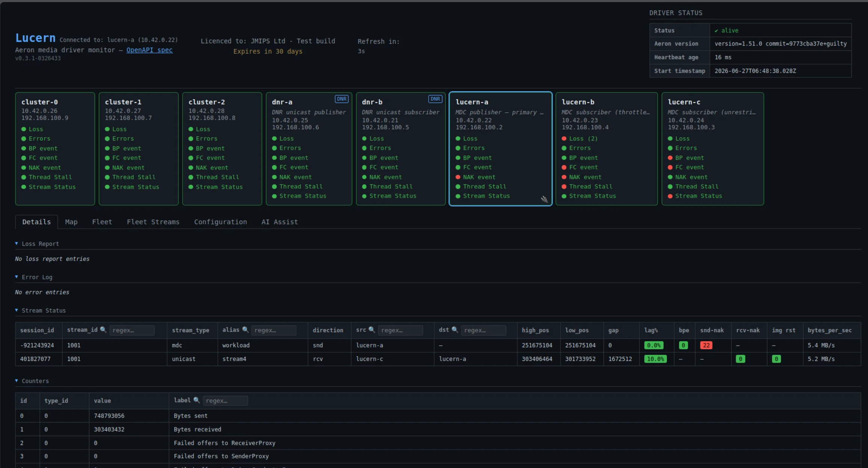Click the 'Bytes sent' counter label
The image size is (868, 468).
point(190,416)
